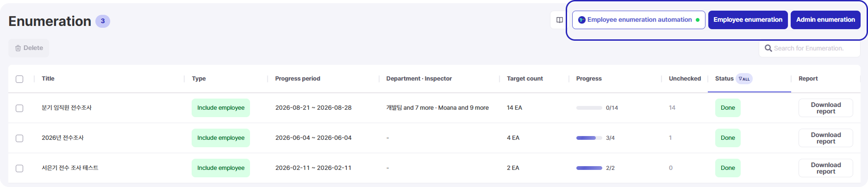Sort by the Progress period column header
Screen dimensions: 868x187
pos(298,79)
